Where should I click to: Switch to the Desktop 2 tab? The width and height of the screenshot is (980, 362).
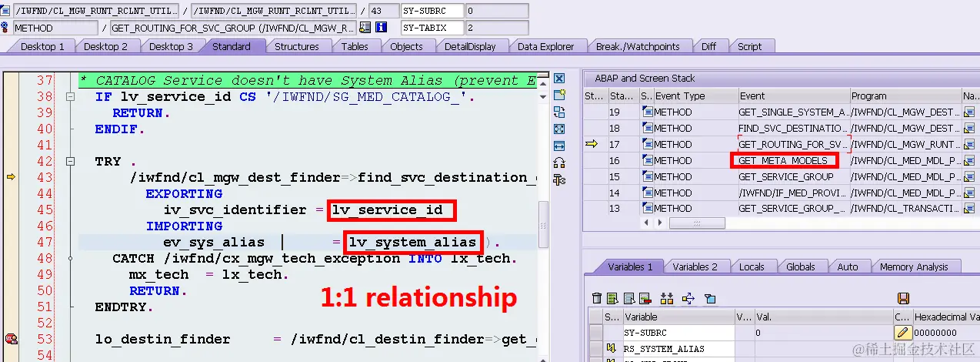coord(105,46)
